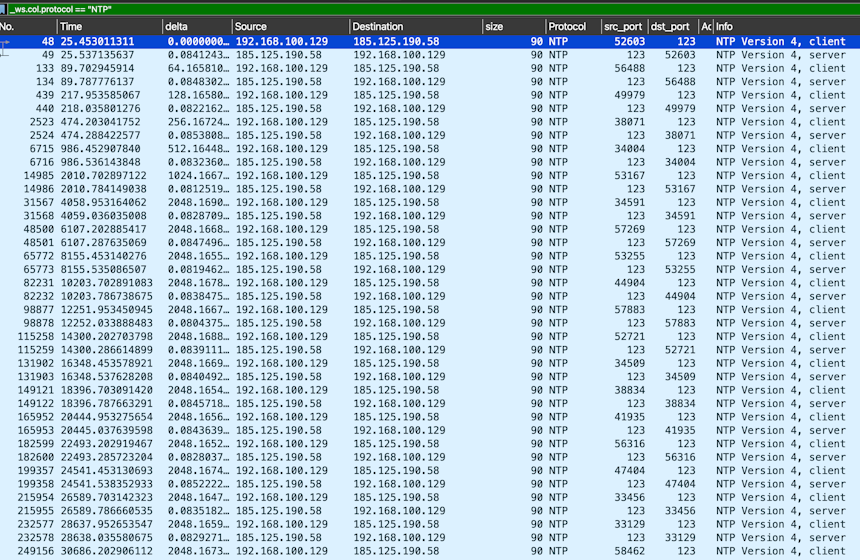Click destination port 34004 cell
Viewport: 860px width, 560px height.
pos(680,162)
